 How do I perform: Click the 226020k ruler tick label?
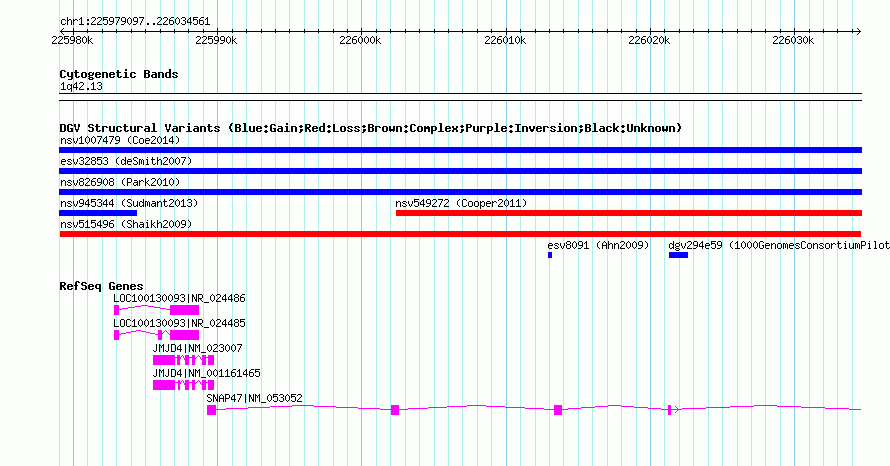coord(649,40)
